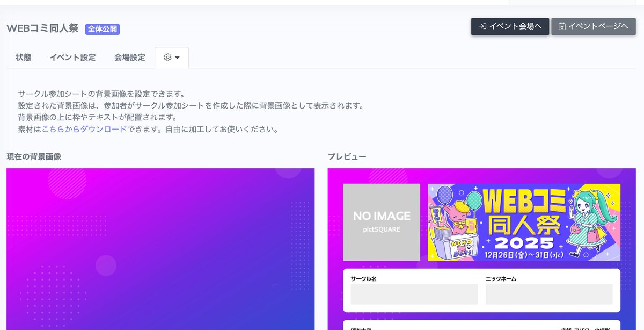The width and height of the screenshot is (644, 330).
Task: Click the サークル名 preview field
Action: tap(414, 295)
